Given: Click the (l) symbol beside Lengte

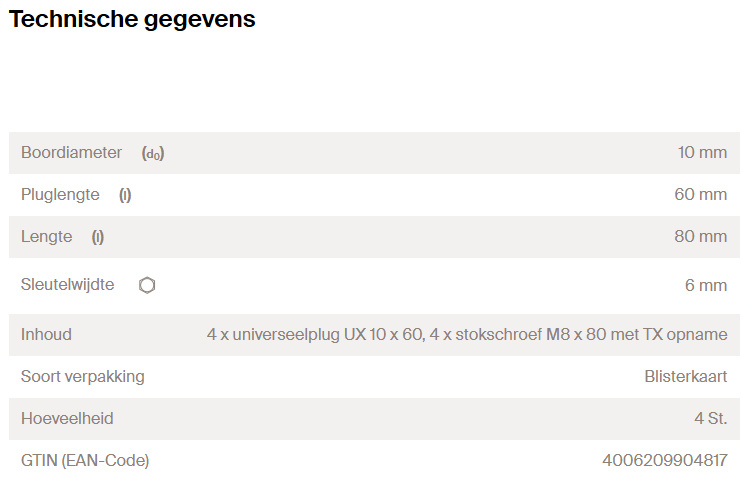Looking at the screenshot, I should [98, 237].
